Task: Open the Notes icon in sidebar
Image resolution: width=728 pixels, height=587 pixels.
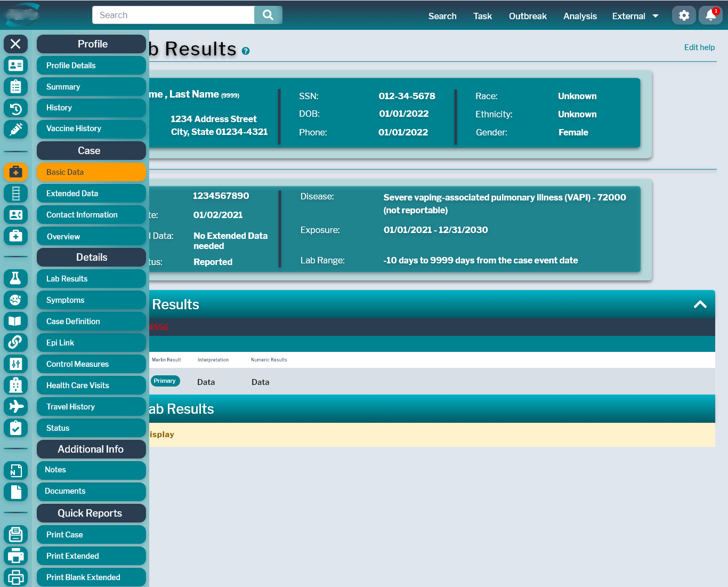Action: 15,470
